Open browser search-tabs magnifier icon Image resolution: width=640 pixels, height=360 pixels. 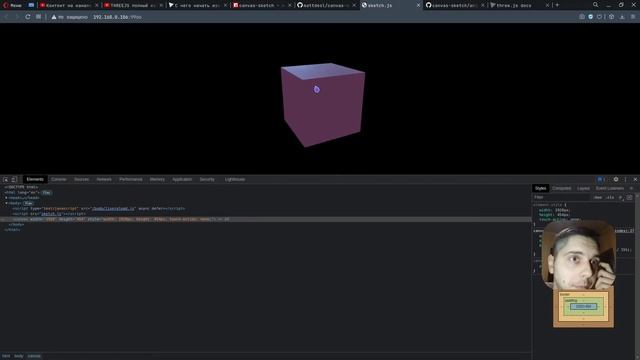tap(596, 5)
